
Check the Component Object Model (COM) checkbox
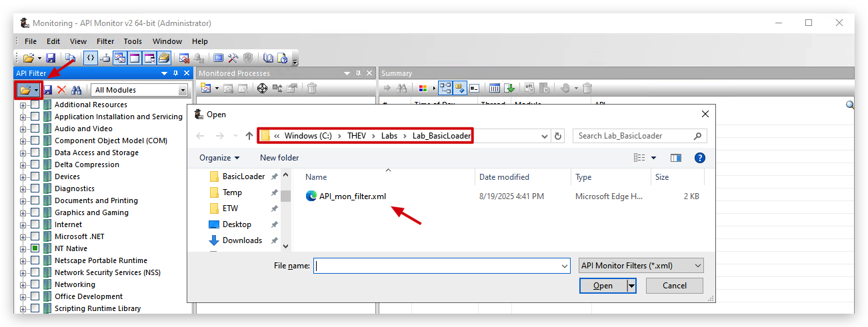(x=35, y=141)
